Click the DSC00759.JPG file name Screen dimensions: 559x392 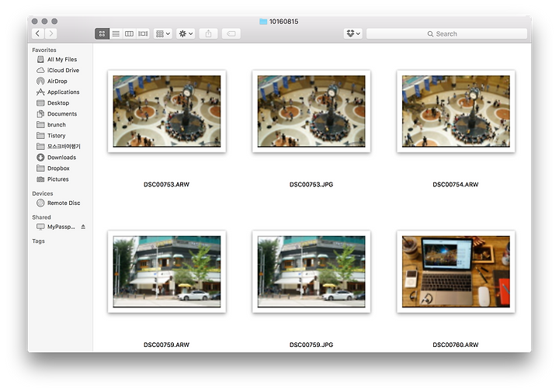coord(311,345)
